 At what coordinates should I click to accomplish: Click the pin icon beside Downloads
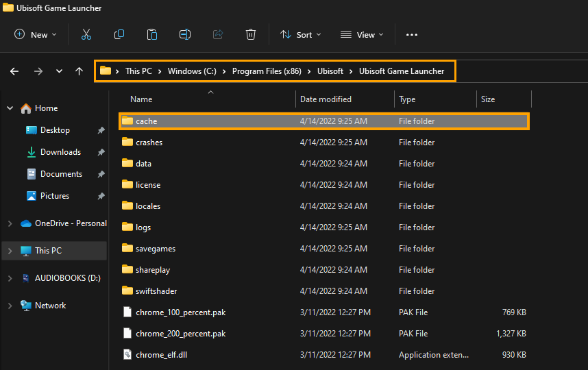(x=101, y=152)
